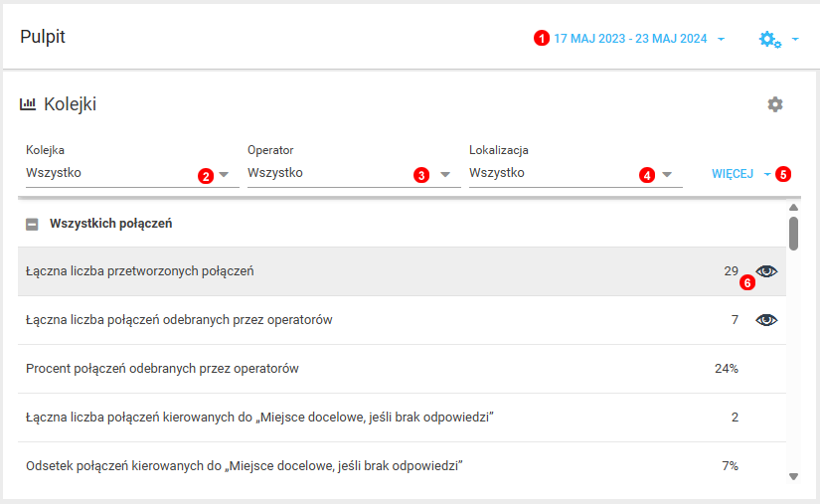
Task: Expand the WIĘCEJ filters menu
Action: pos(741,174)
